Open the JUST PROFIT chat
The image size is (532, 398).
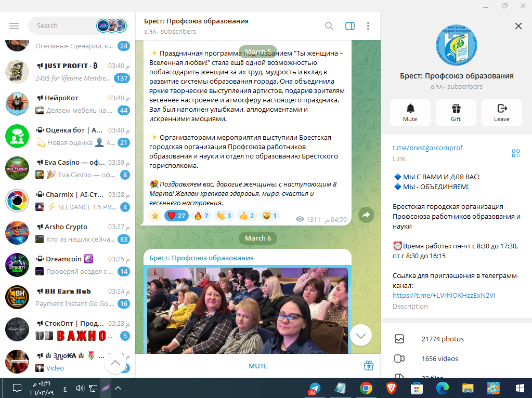(68, 72)
